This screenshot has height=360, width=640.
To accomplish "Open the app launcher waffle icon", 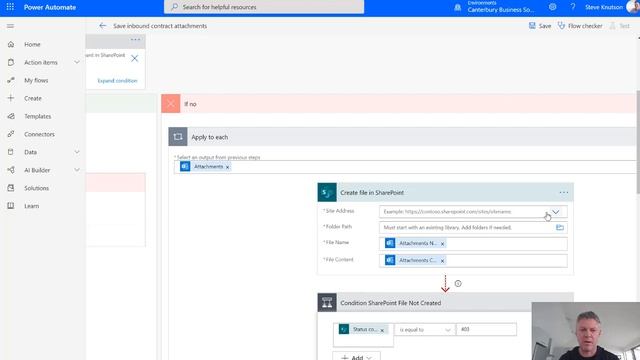I will (x=10, y=7).
